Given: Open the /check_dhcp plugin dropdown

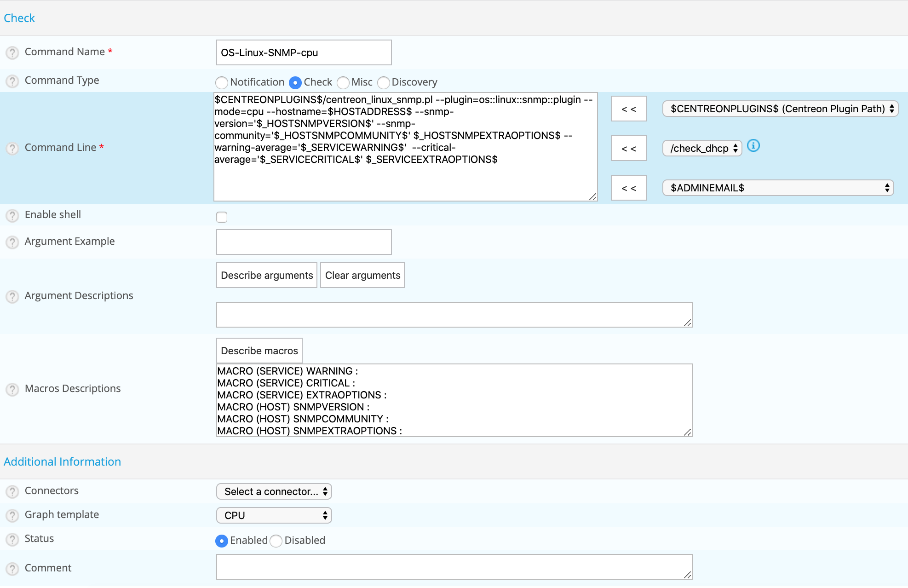Looking at the screenshot, I should click(702, 148).
